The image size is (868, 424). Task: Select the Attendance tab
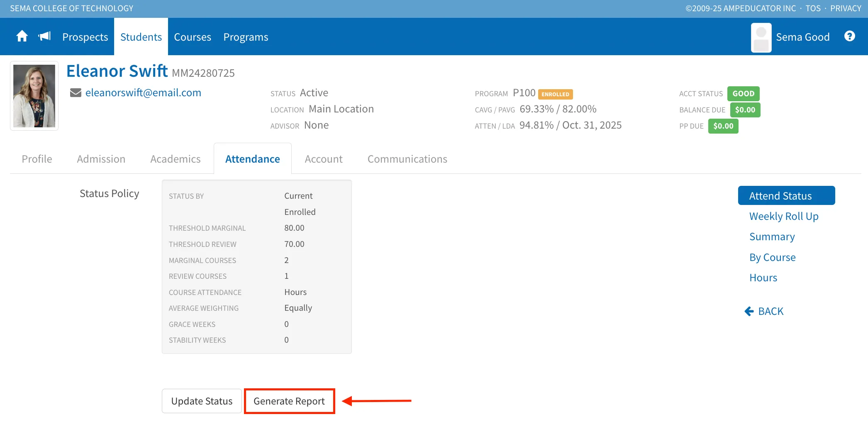(x=253, y=159)
